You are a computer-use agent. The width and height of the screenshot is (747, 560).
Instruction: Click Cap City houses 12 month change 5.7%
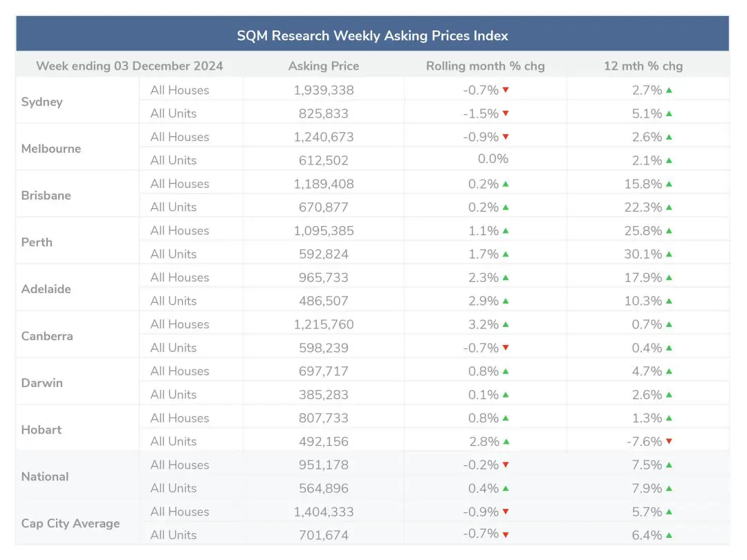coord(647,512)
